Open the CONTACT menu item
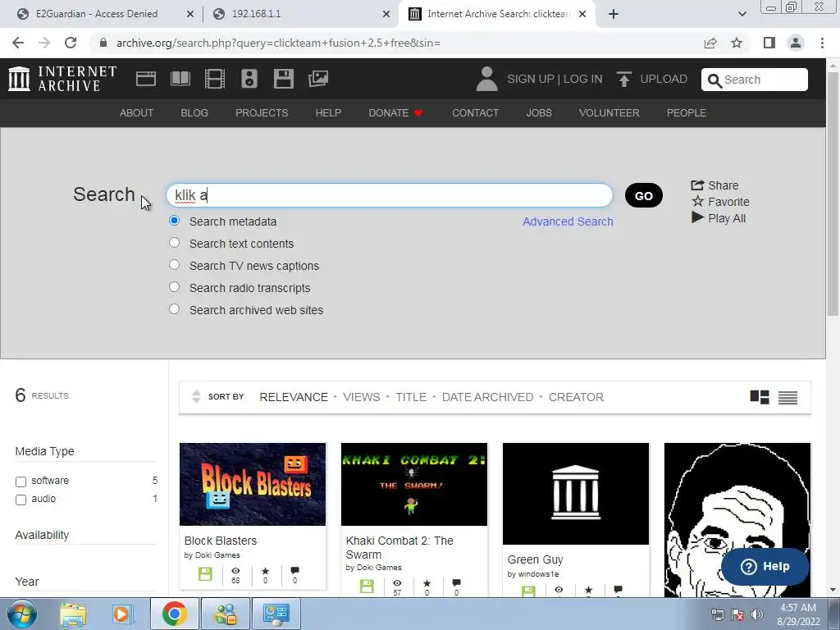The image size is (840, 630). [475, 113]
